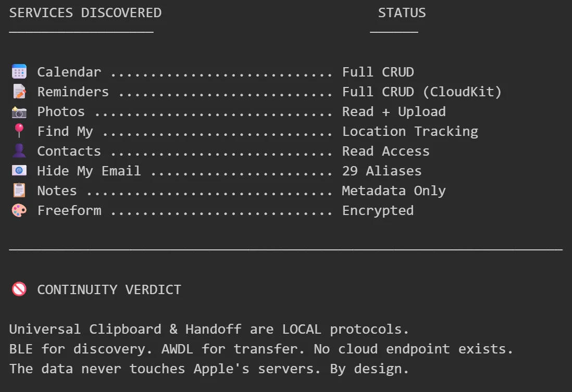This screenshot has width=572, height=392.
Task: Click the CONTINUITY VERDICT heading text
Action: pyautogui.click(x=109, y=290)
